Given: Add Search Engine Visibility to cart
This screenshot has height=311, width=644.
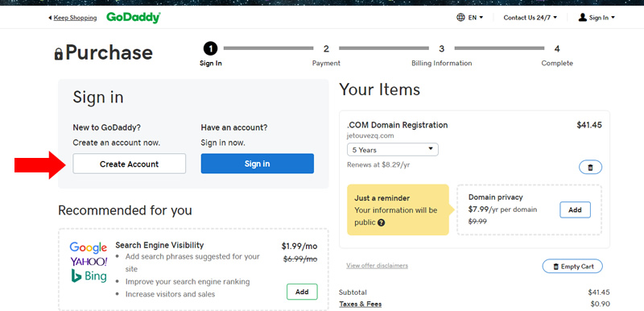Looking at the screenshot, I should (x=302, y=292).
